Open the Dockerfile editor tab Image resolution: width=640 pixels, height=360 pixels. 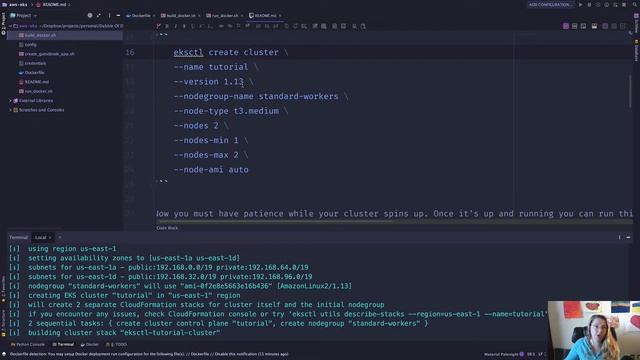(140, 16)
